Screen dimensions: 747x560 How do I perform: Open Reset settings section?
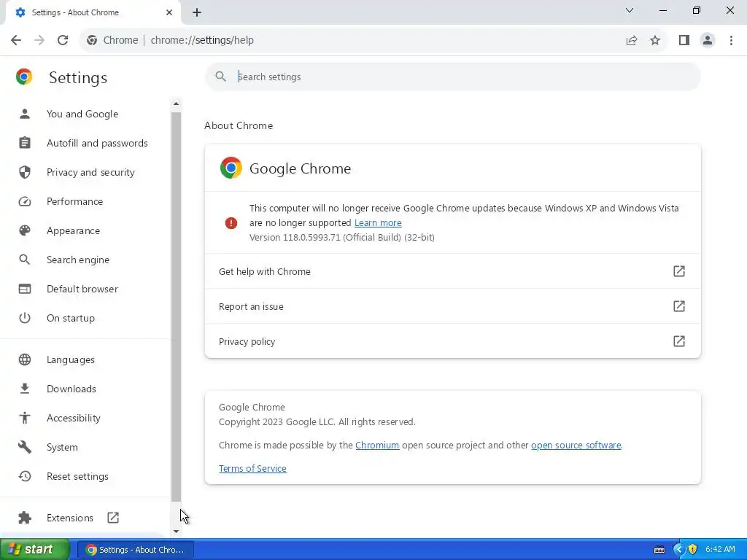click(x=77, y=476)
